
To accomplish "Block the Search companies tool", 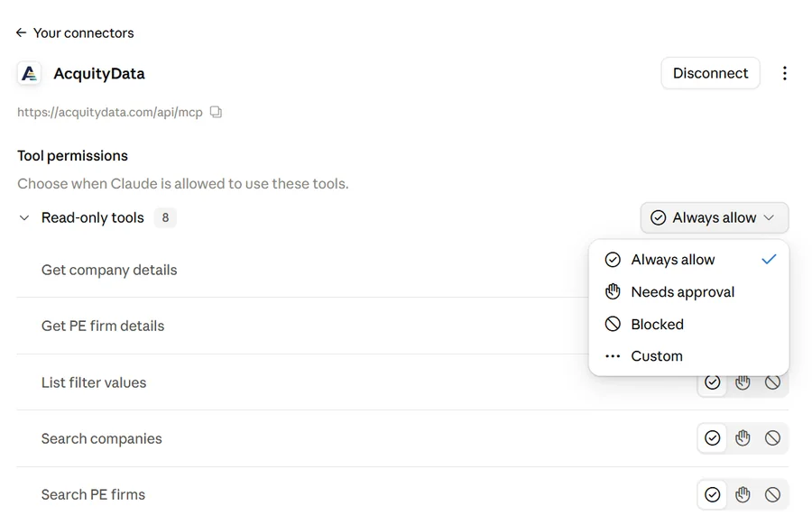I will (x=772, y=438).
